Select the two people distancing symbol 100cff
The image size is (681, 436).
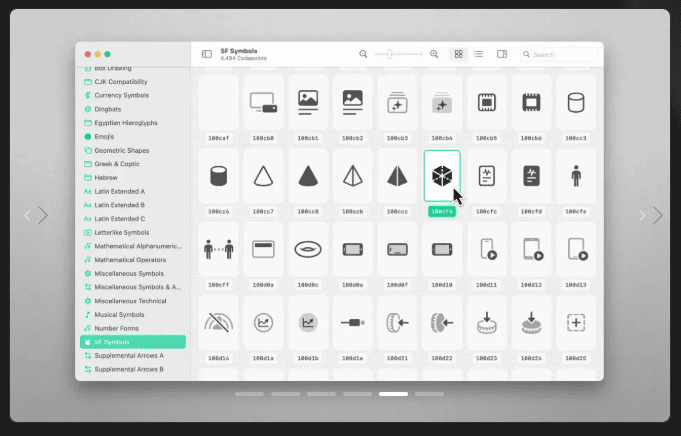(218, 250)
